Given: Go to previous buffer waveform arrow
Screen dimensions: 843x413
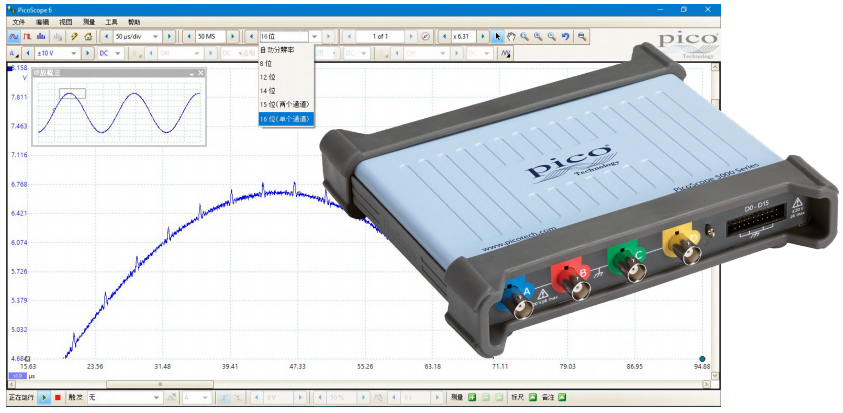Looking at the screenshot, I should click(x=349, y=37).
